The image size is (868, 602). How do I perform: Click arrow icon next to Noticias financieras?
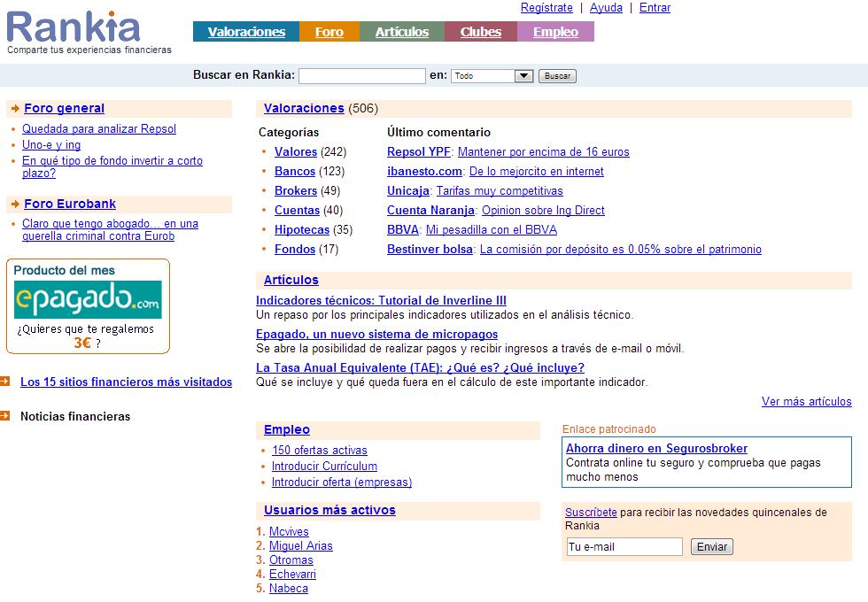5,415
